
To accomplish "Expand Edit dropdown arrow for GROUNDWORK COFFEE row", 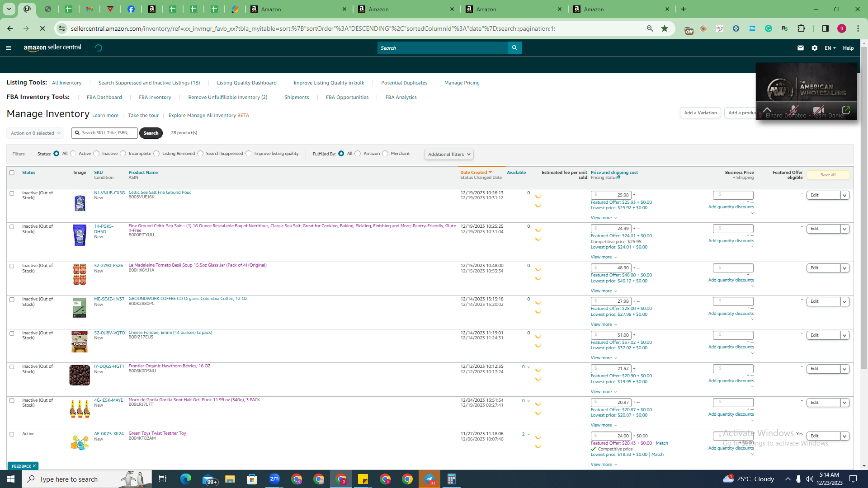I will [844, 302].
